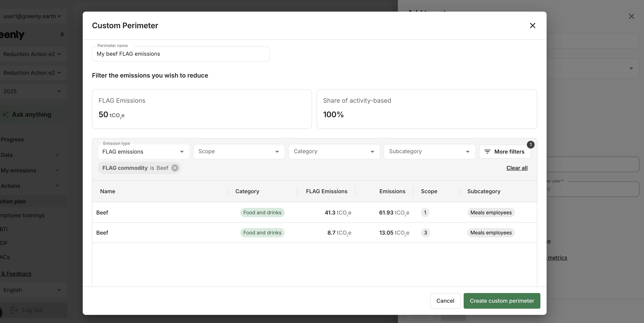Click the Perimeter name input field

(x=181, y=54)
